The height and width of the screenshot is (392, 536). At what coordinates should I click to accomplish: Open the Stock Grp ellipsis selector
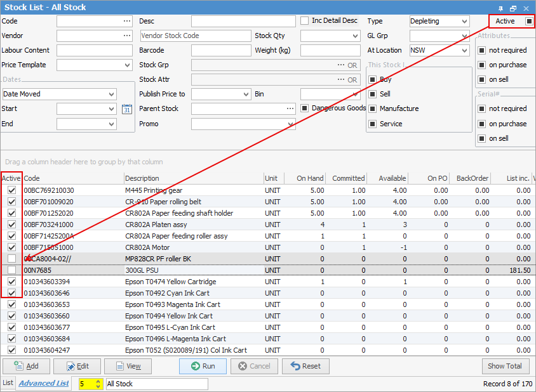click(x=341, y=65)
